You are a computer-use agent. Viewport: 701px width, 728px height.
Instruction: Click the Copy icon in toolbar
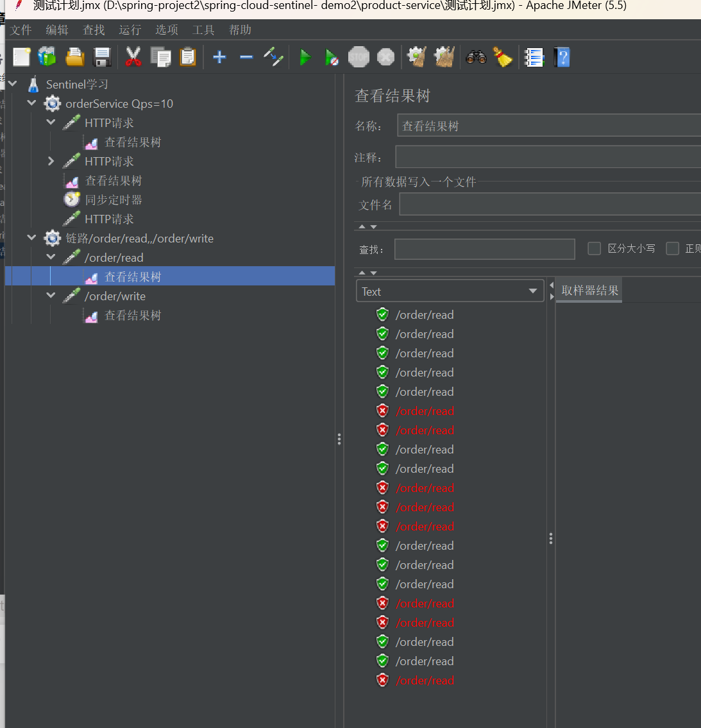160,58
